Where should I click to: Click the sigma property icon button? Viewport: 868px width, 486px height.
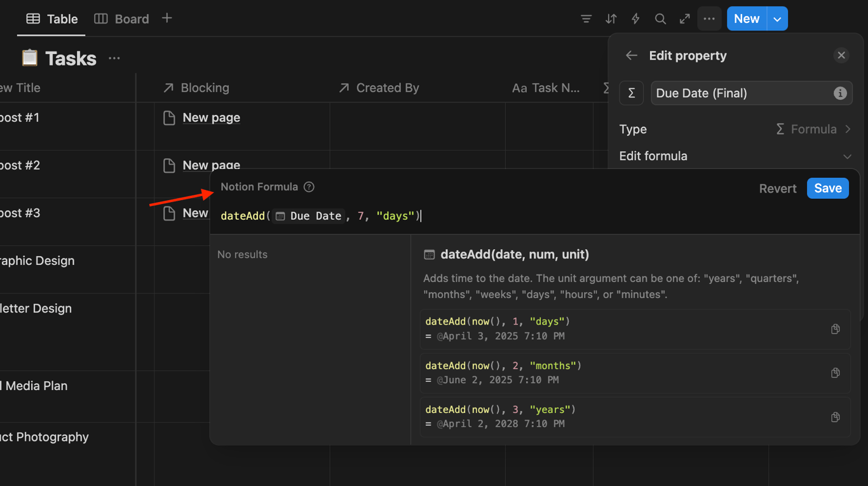click(x=632, y=93)
